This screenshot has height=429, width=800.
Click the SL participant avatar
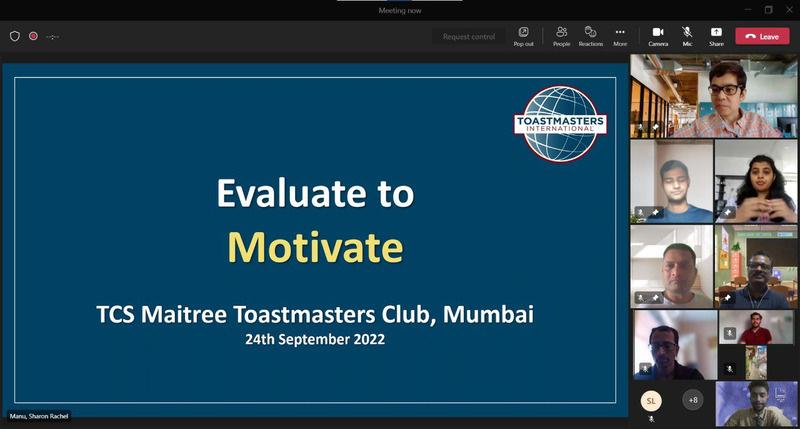(651, 401)
